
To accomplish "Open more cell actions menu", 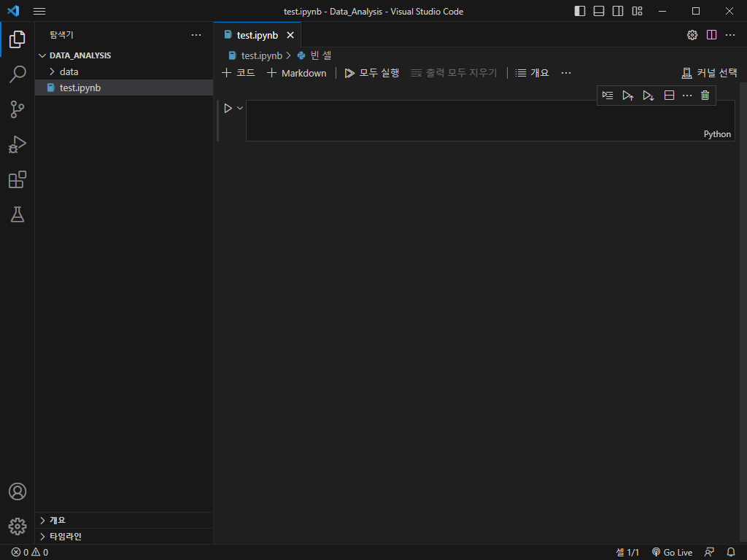I will pyautogui.click(x=687, y=96).
